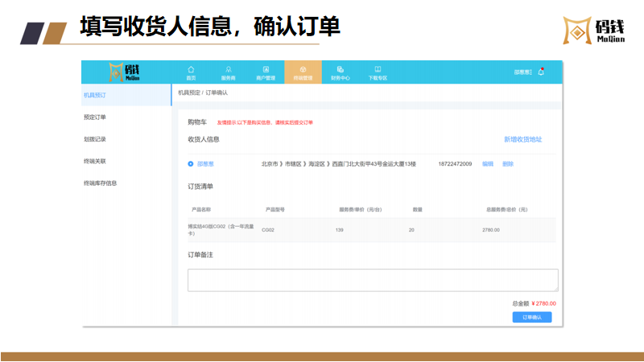Click the 新增收货地址 link

(528, 139)
